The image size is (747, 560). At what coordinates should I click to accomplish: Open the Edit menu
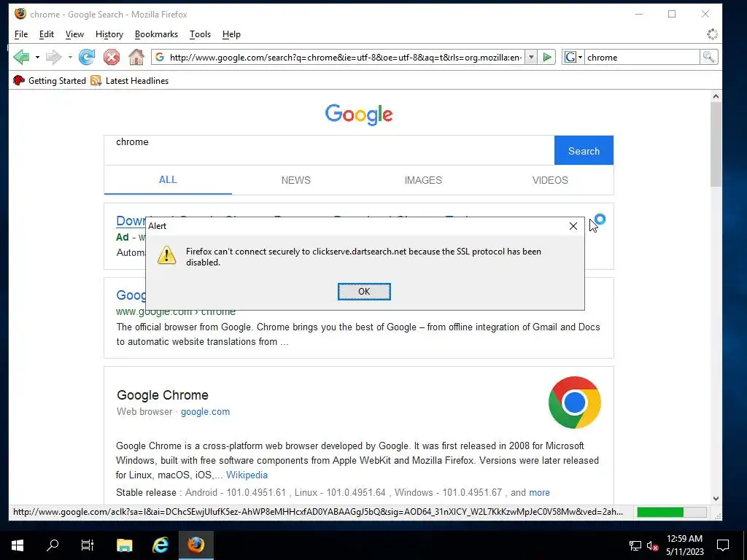tap(46, 34)
